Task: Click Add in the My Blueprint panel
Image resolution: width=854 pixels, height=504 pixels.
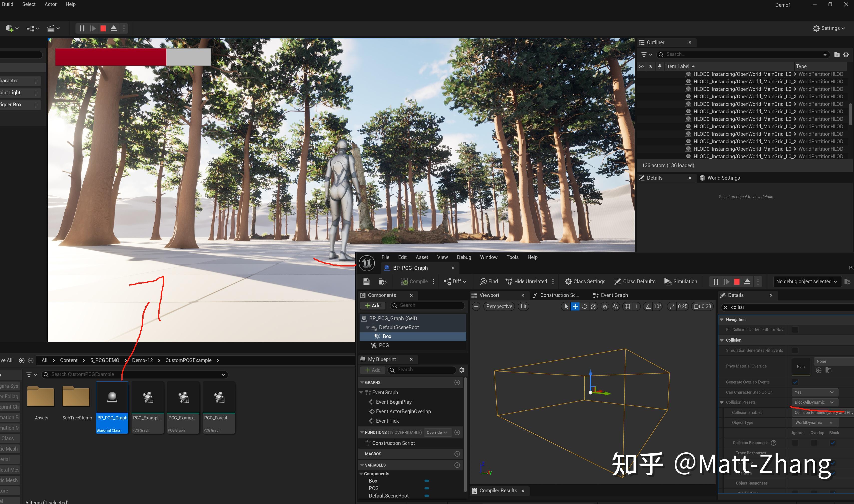Action: [x=373, y=370]
